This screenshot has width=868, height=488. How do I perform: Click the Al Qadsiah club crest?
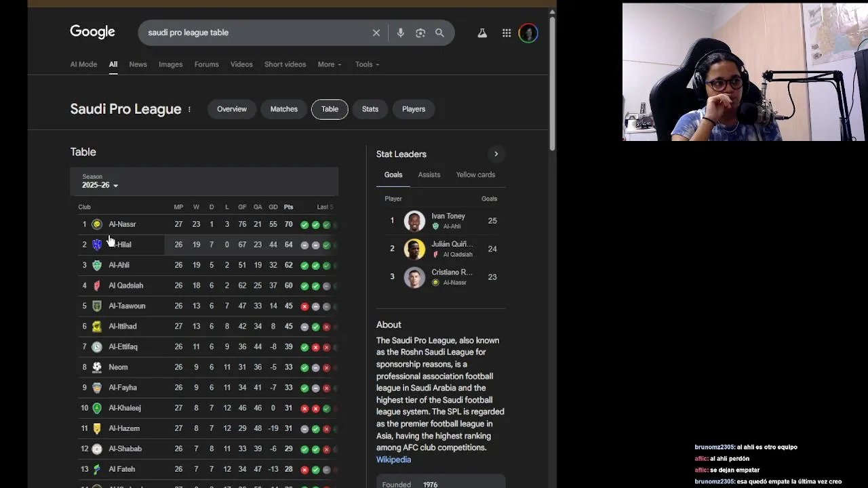pos(97,285)
